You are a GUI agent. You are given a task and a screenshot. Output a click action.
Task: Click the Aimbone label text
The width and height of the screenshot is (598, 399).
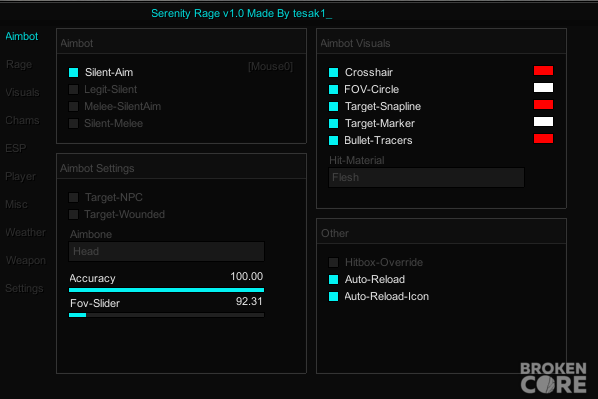pos(91,234)
